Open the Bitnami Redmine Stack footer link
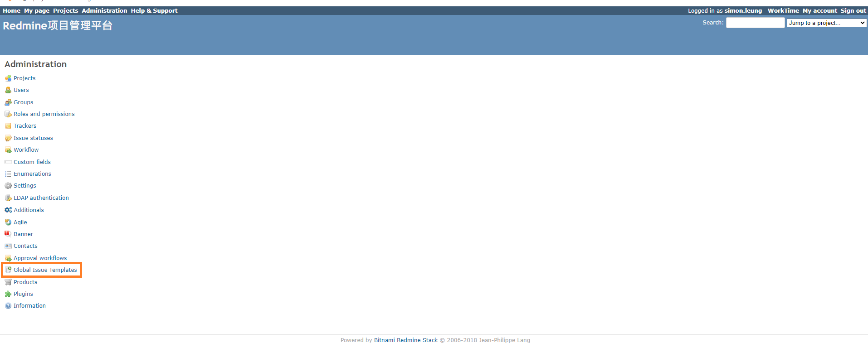This screenshot has width=868, height=348. [406, 340]
